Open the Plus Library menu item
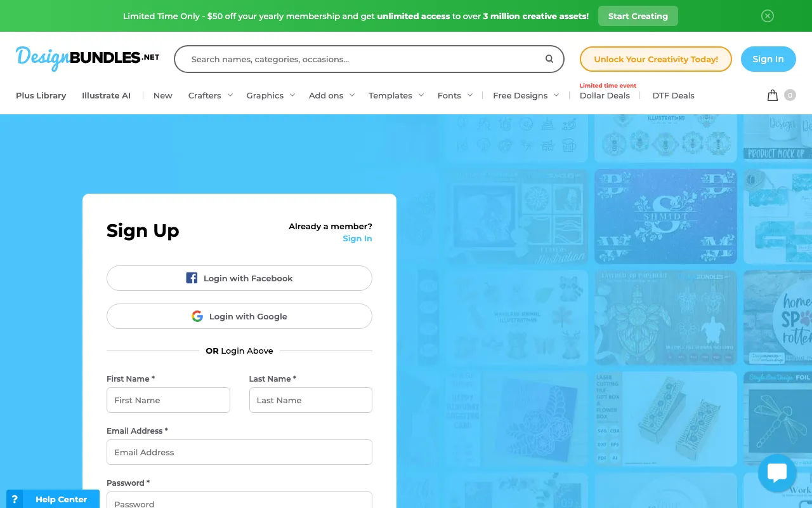This screenshot has height=508, width=812. point(41,95)
